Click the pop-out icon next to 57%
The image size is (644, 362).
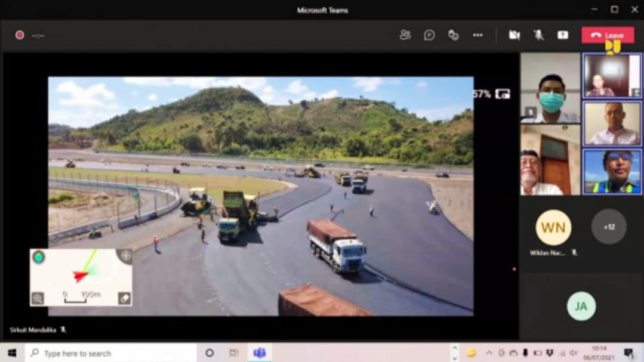[503, 94]
